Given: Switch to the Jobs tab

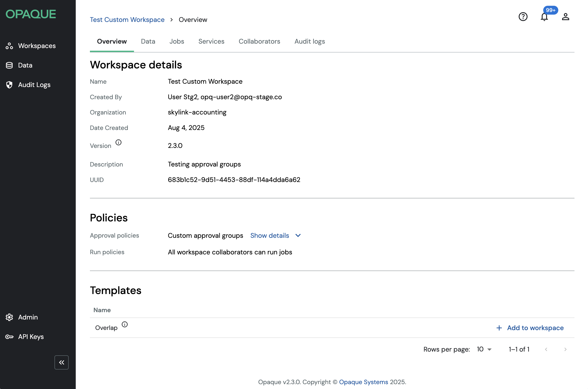Looking at the screenshot, I should pos(177,41).
